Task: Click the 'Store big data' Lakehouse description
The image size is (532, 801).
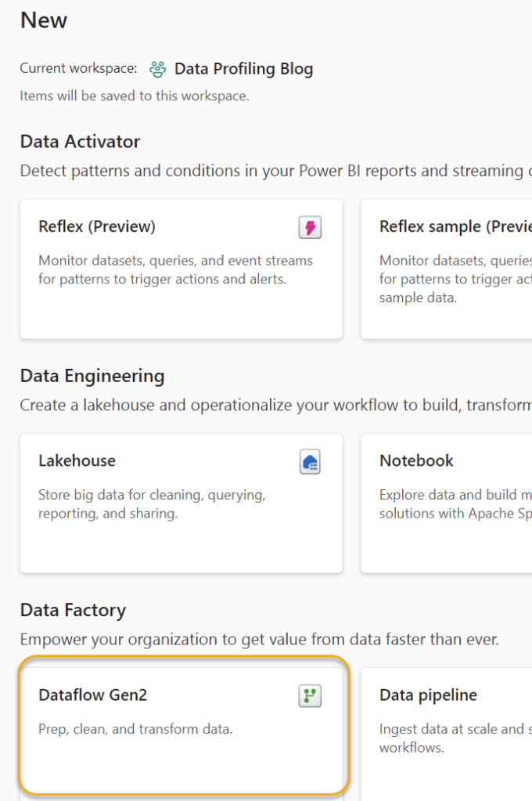Action: (x=152, y=503)
